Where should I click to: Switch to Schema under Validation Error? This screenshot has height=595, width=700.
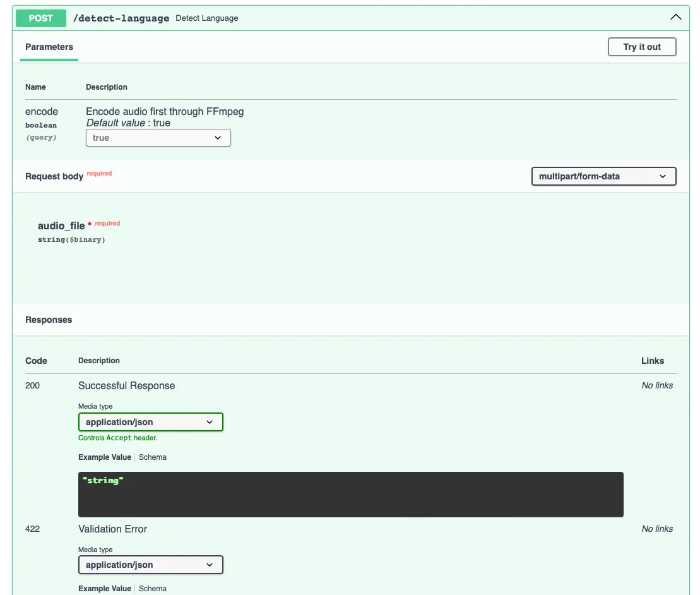pyautogui.click(x=153, y=588)
